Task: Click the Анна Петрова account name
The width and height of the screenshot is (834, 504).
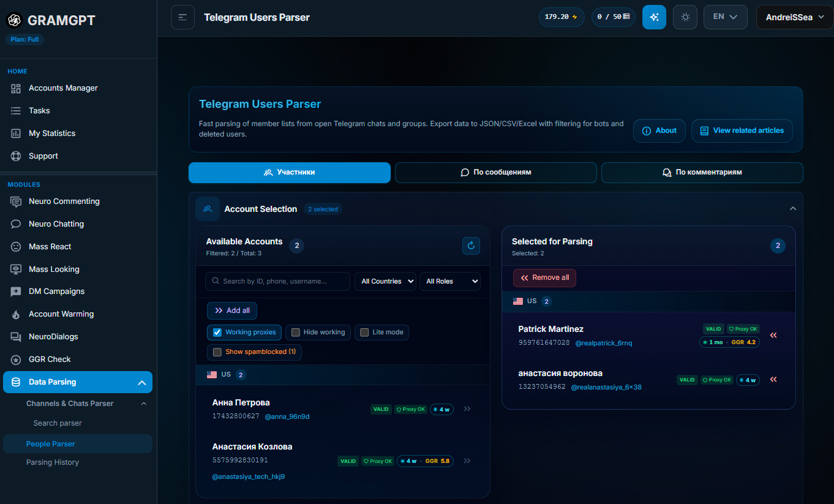Action: point(241,403)
